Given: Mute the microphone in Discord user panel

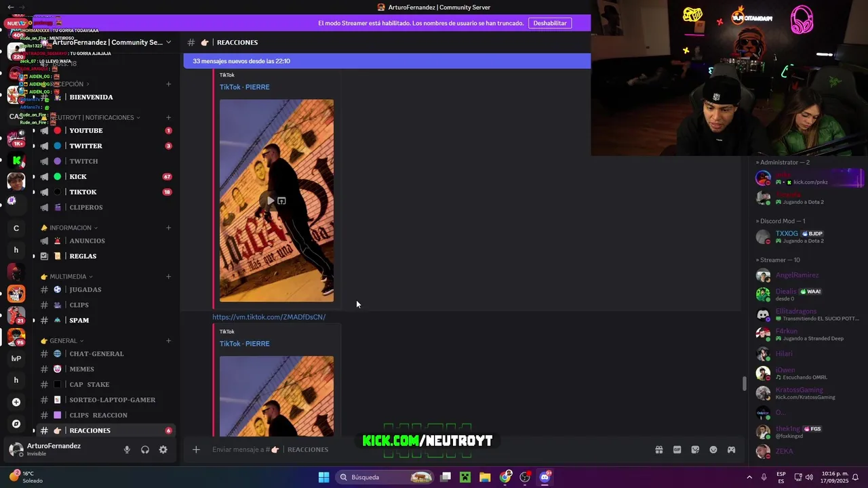Looking at the screenshot, I should click(127, 449).
